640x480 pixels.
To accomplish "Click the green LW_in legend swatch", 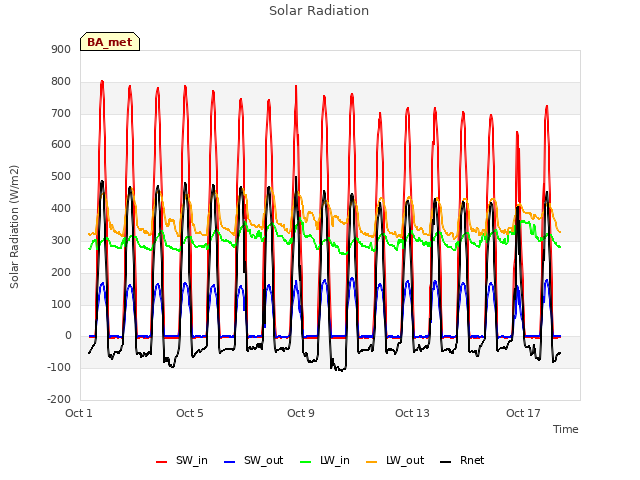I will [306, 462].
